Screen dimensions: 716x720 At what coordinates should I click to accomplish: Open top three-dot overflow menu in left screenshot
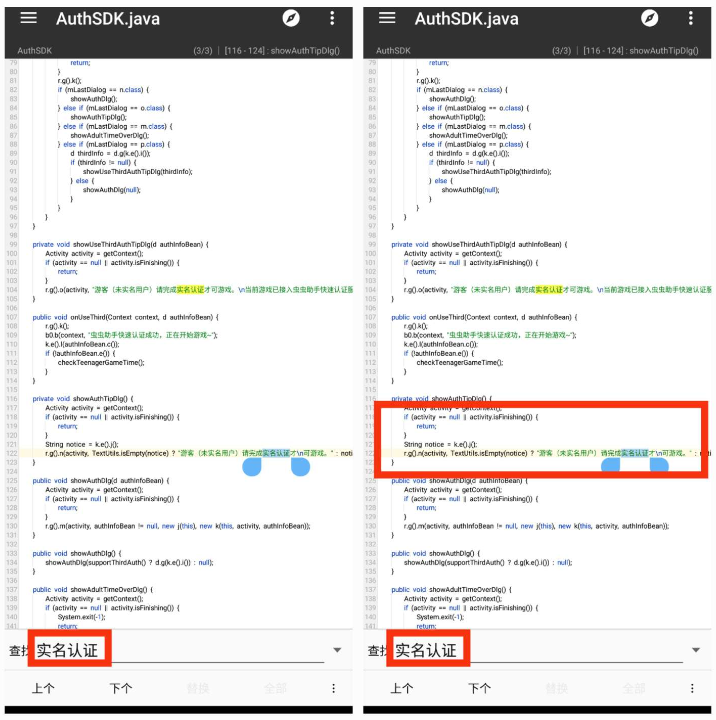click(333, 19)
